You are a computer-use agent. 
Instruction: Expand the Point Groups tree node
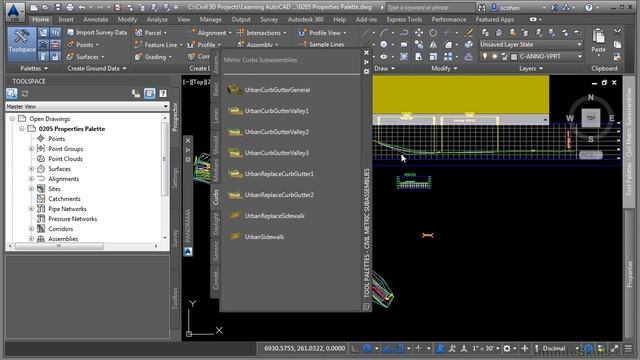pos(31,149)
